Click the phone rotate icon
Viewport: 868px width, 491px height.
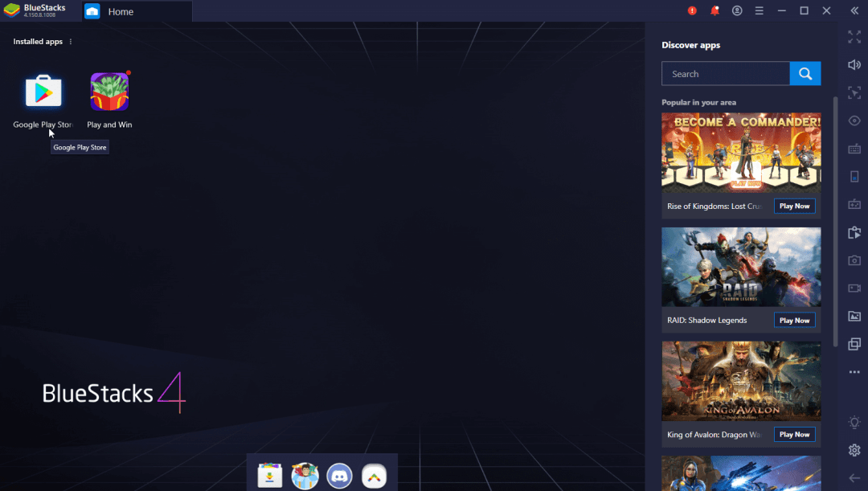pos(854,177)
